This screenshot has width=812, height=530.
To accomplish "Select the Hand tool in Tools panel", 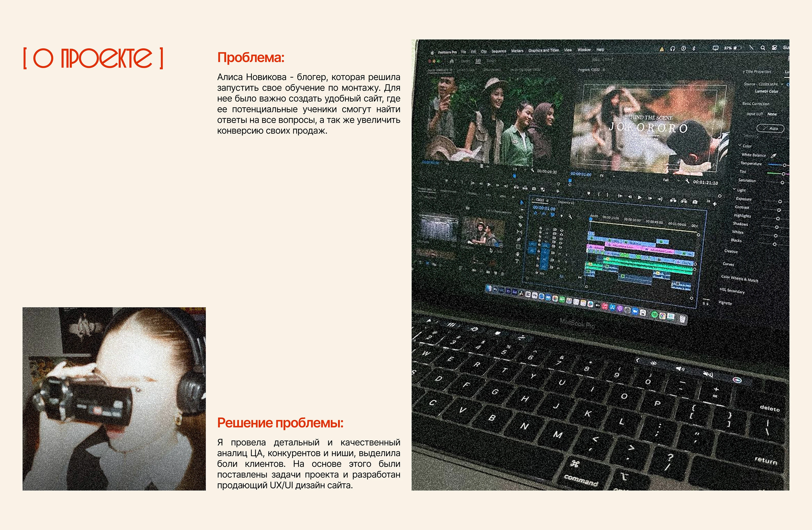I will point(518,254).
